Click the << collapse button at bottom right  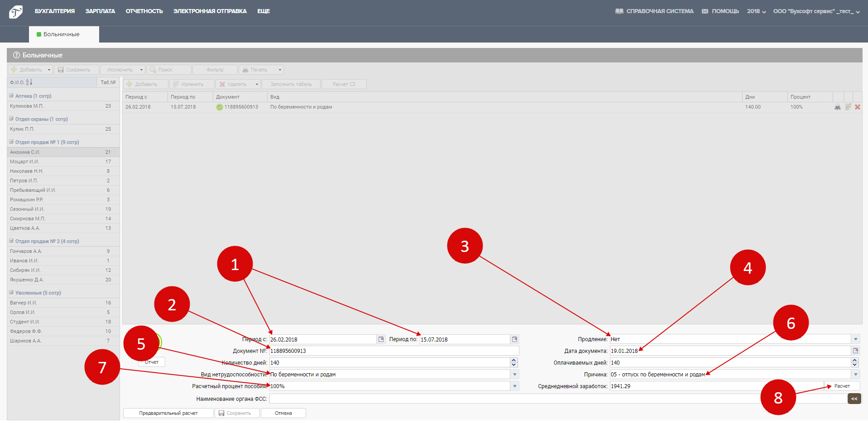click(854, 399)
